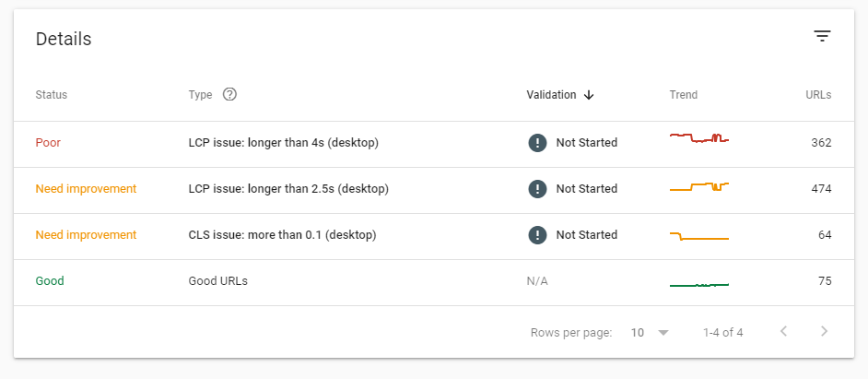Click the Not Started icon for LCP 2.5s row
This screenshot has height=379, width=868.
click(537, 189)
